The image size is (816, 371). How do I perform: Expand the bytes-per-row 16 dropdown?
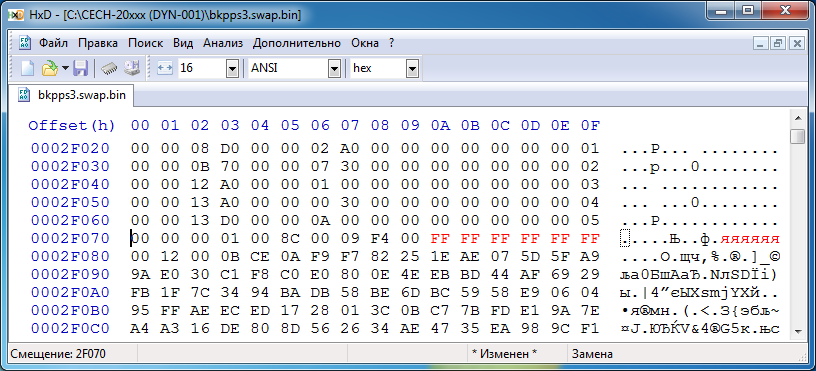[233, 68]
